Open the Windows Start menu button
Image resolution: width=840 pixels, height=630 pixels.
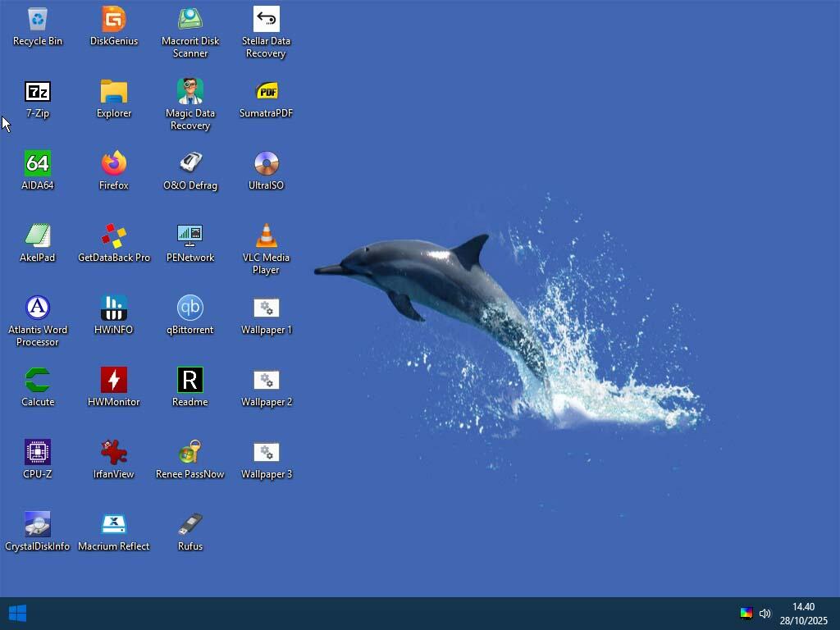click(17, 614)
